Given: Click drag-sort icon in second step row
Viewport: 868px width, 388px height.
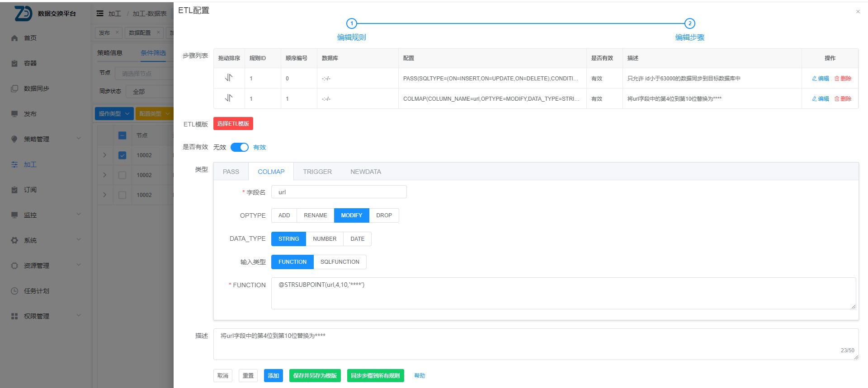Looking at the screenshot, I should point(229,98).
